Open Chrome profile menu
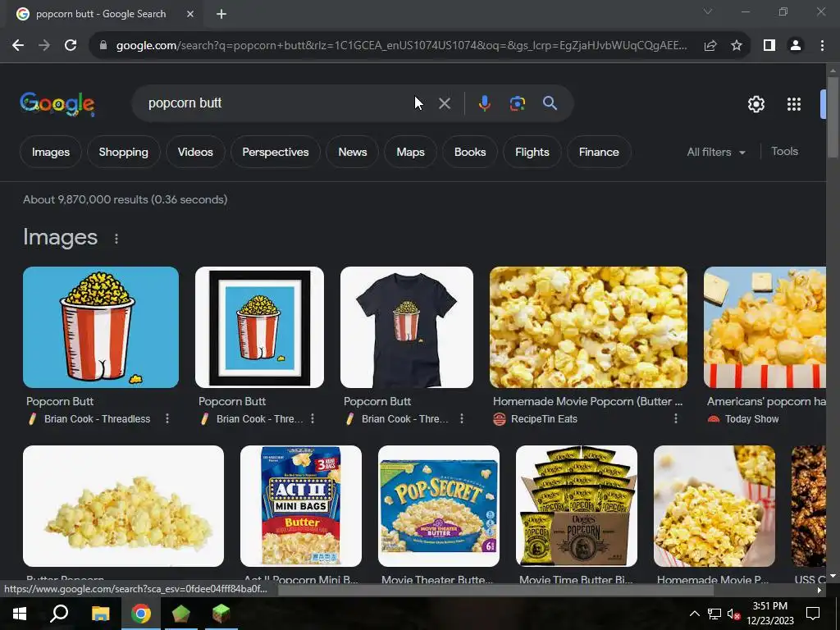 click(x=796, y=46)
